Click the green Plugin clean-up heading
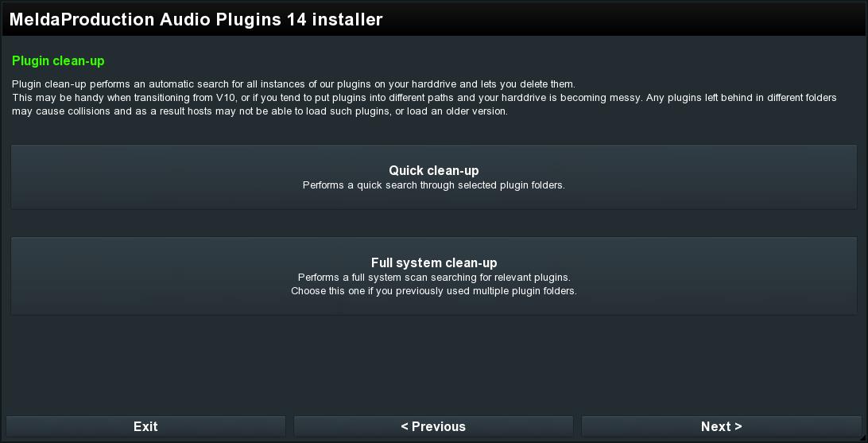This screenshot has width=868, height=443. pos(58,61)
